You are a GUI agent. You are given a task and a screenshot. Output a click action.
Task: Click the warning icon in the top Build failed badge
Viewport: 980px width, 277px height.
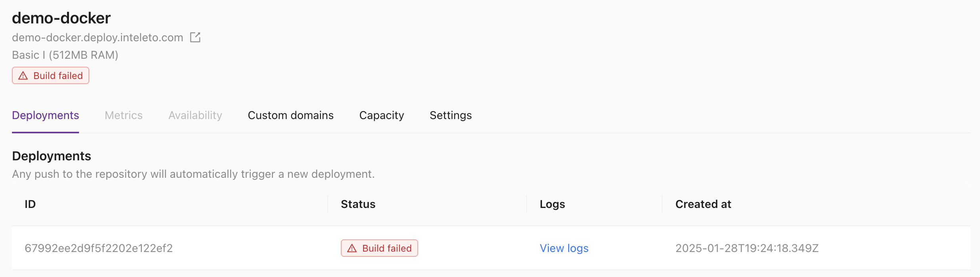23,75
